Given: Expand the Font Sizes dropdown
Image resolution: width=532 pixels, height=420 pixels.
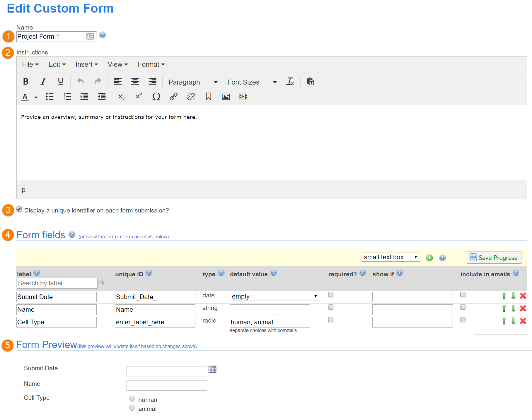Looking at the screenshot, I should tap(252, 82).
